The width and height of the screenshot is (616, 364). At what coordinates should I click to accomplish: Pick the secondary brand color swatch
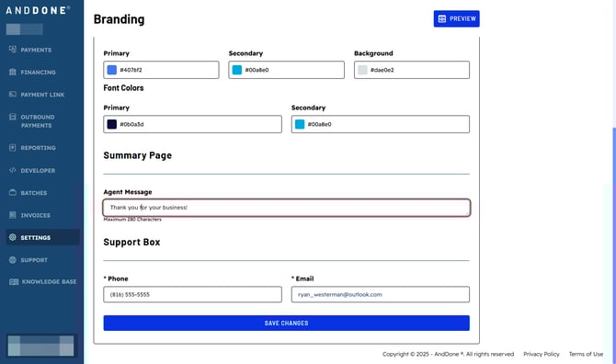coord(237,70)
